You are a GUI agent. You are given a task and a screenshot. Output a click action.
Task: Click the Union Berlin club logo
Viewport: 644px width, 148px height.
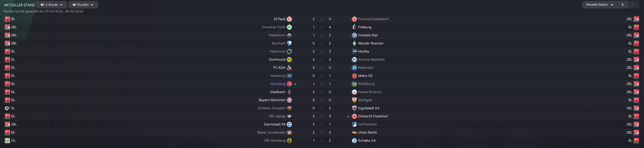(x=354, y=133)
